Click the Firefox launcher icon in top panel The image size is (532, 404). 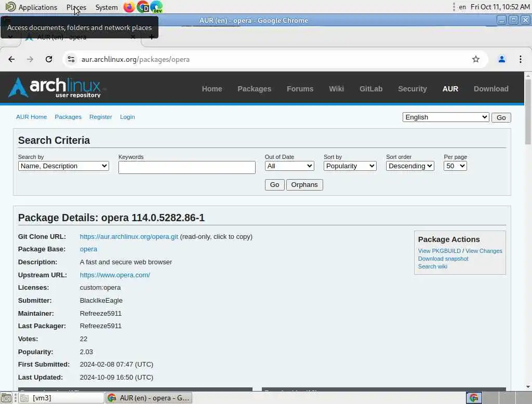click(x=129, y=7)
